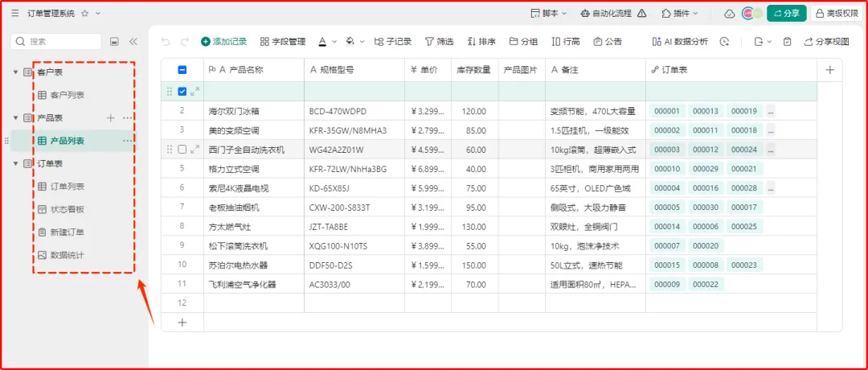
Task: Expand the dropdown next to the star icon
Action: click(98, 14)
